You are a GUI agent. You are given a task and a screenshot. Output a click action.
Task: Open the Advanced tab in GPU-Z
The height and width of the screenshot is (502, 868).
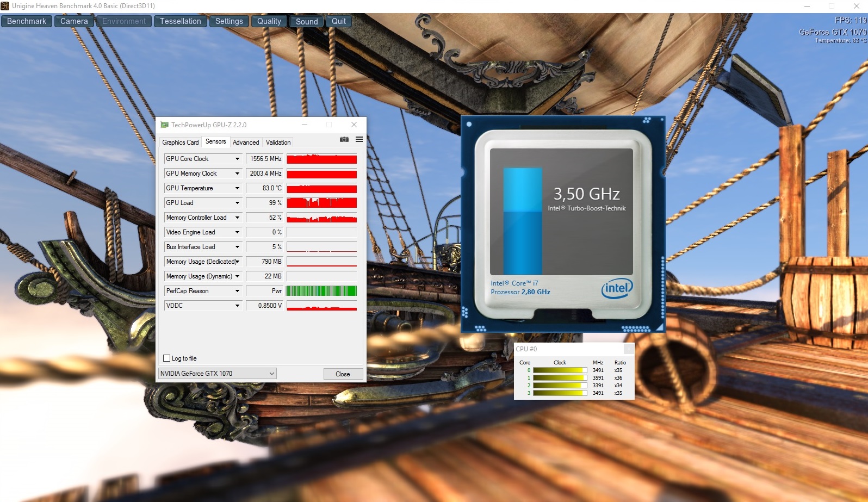click(x=246, y=142)
